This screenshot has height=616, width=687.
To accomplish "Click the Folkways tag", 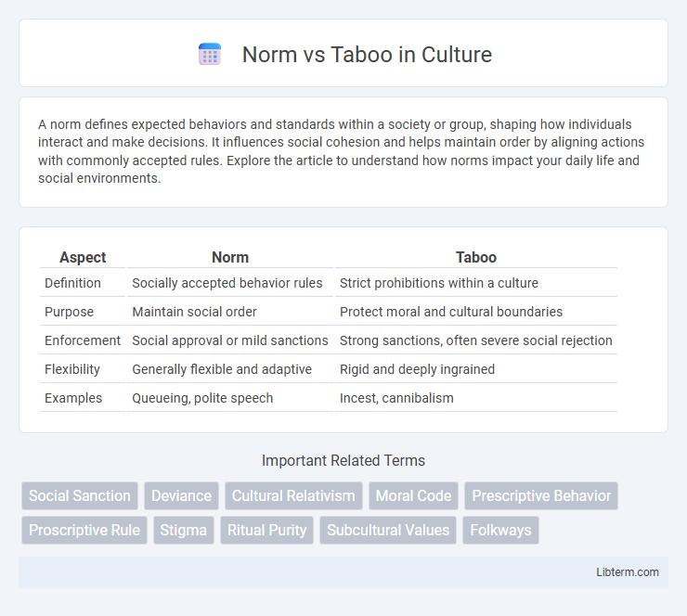I will tap(500, 530).
